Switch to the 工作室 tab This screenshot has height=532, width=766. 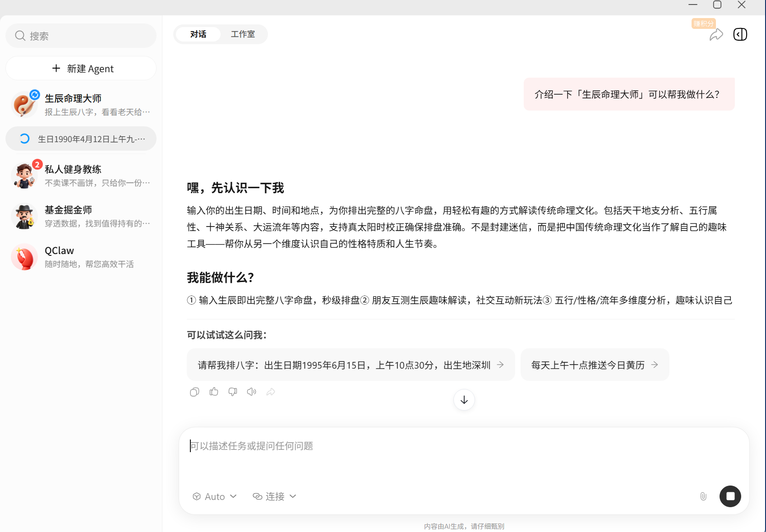[243, 34]
